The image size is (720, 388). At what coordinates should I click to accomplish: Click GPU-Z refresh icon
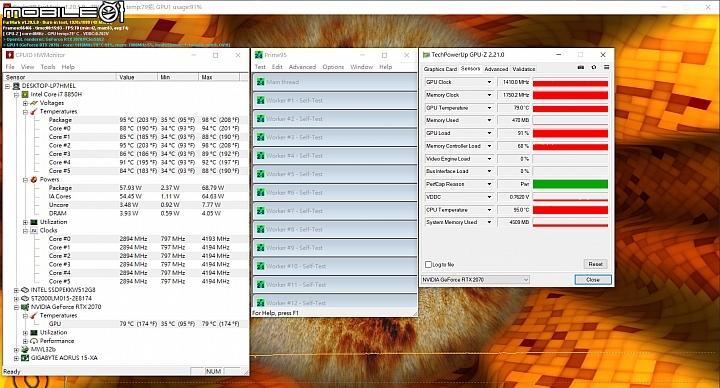(594, 67)
